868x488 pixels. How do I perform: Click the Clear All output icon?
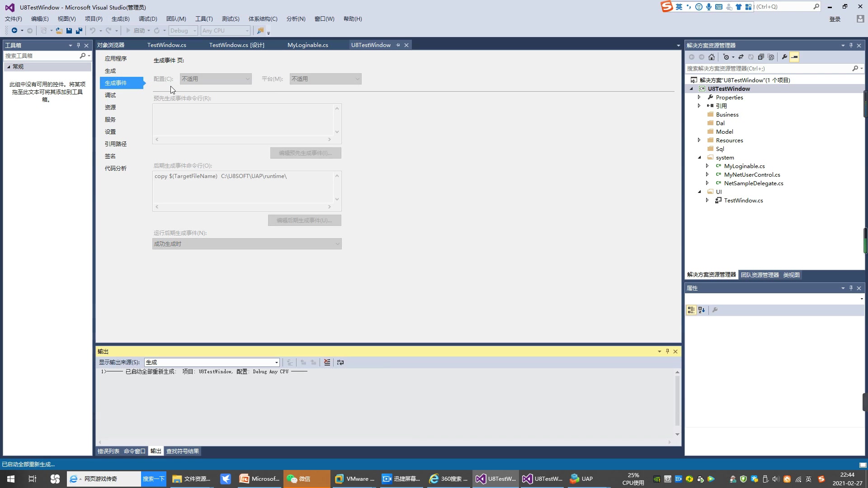327,362
